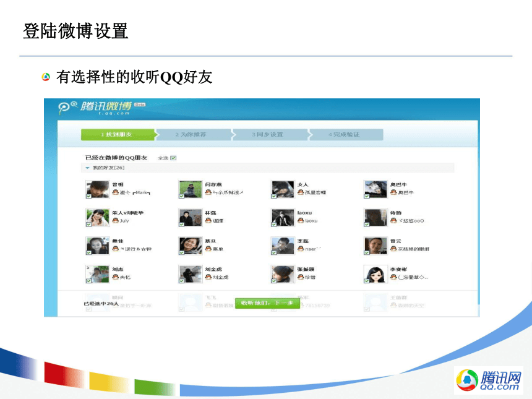Uncheck the checkbox on 林强's avatar
The image size is (532, 399).
[181, 225]
